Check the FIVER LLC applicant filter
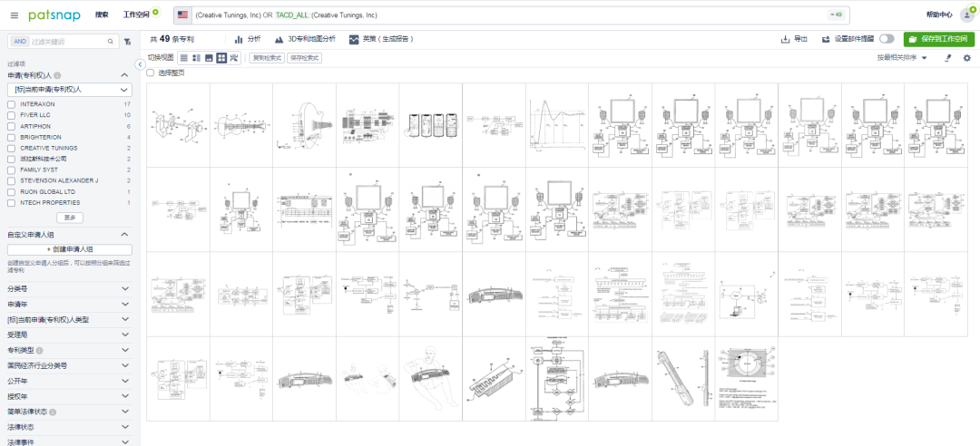Viewport: 980px width, 446px height. coord(11,115)
